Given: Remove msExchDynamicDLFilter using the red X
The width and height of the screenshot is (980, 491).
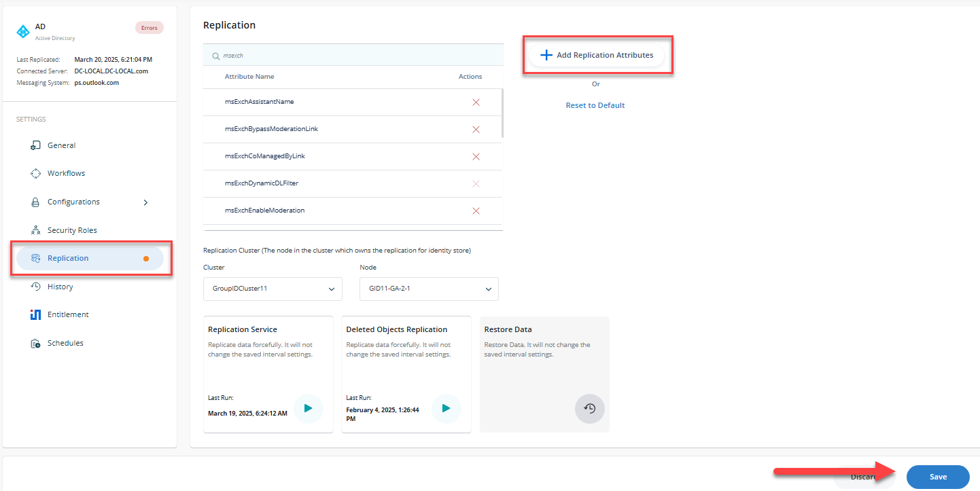Looking at the screenshot, I should (476, 183).
